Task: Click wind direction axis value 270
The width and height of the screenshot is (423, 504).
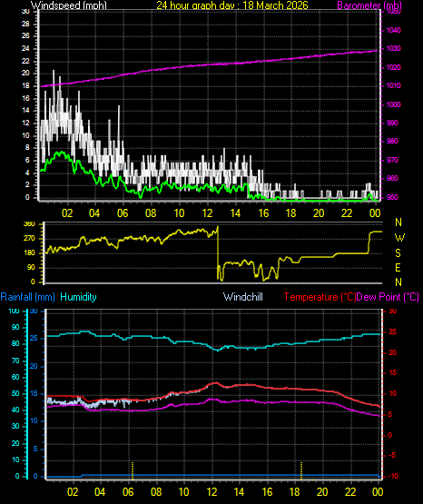Action: [29, 239]
